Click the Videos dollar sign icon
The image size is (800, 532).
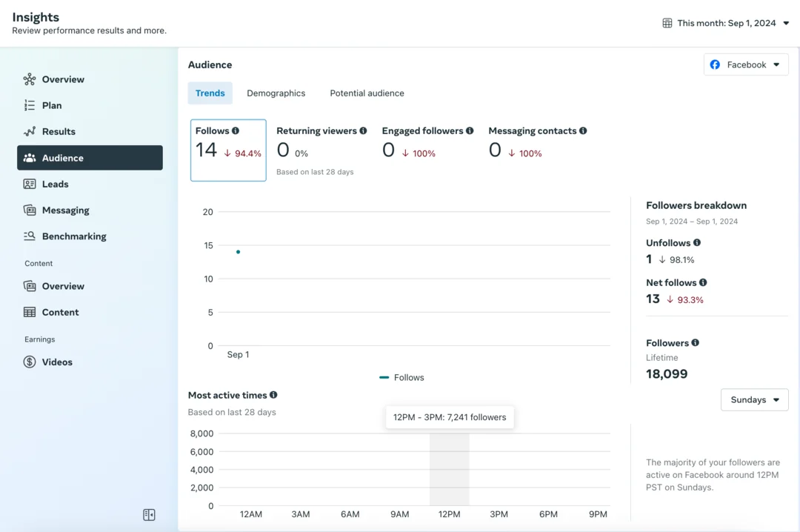[x=30, y=362]
